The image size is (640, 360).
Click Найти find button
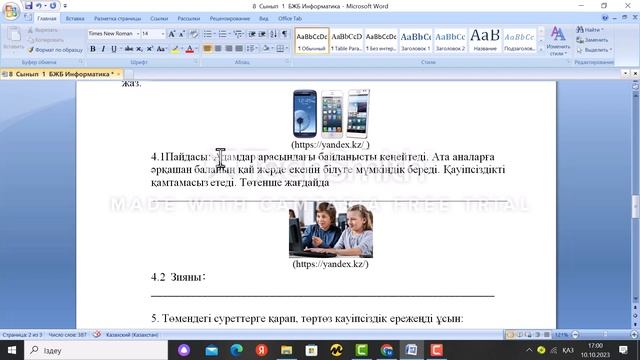click(589, 30)
